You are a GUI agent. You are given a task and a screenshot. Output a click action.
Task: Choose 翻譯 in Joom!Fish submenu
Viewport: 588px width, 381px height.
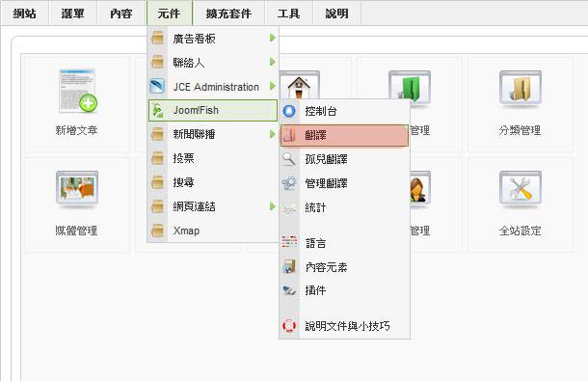point(344,135)
